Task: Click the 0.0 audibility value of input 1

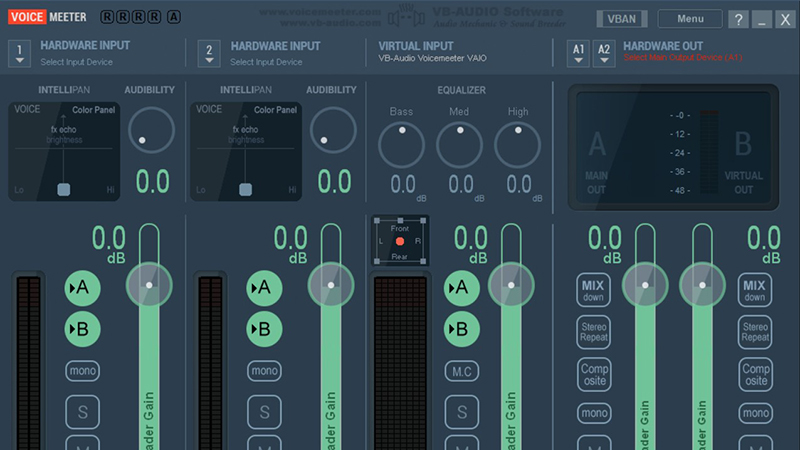Action: tap(153, 182)
